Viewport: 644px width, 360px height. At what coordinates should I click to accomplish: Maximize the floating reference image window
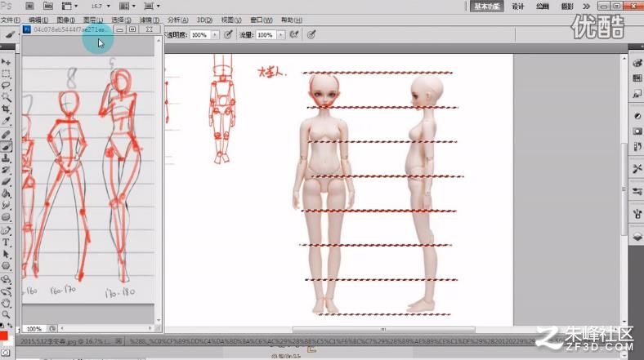(132, 29)
